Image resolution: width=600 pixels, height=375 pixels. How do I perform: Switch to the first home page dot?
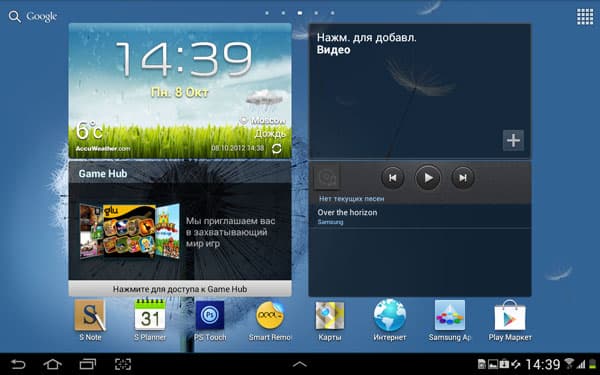coord(267,13)
